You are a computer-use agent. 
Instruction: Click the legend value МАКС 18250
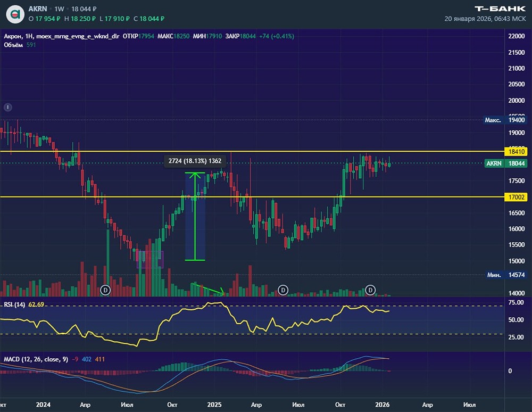[173, 36]
